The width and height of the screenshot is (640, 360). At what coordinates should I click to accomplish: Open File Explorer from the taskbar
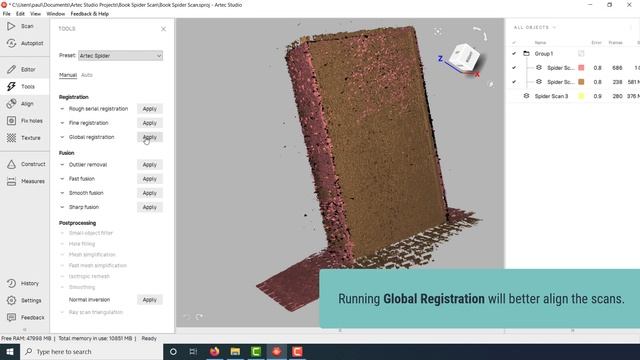pyautogui.click(x=235, y=351)
